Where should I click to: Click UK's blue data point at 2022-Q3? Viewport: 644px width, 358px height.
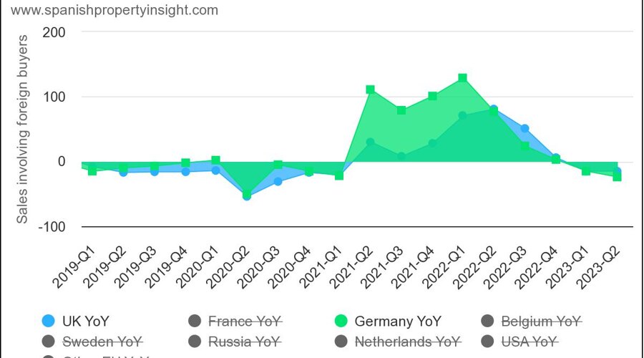click(x=525, y=129)
